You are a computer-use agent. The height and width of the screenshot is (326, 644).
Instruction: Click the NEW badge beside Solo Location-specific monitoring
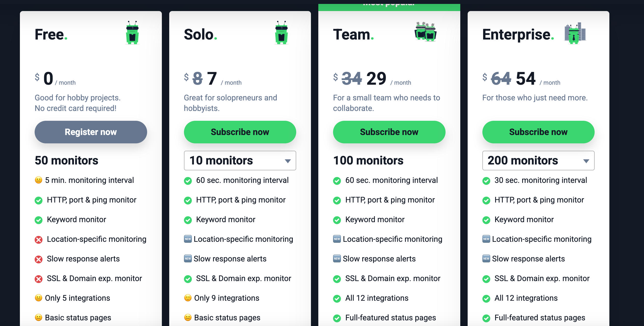tap(188, 239)
